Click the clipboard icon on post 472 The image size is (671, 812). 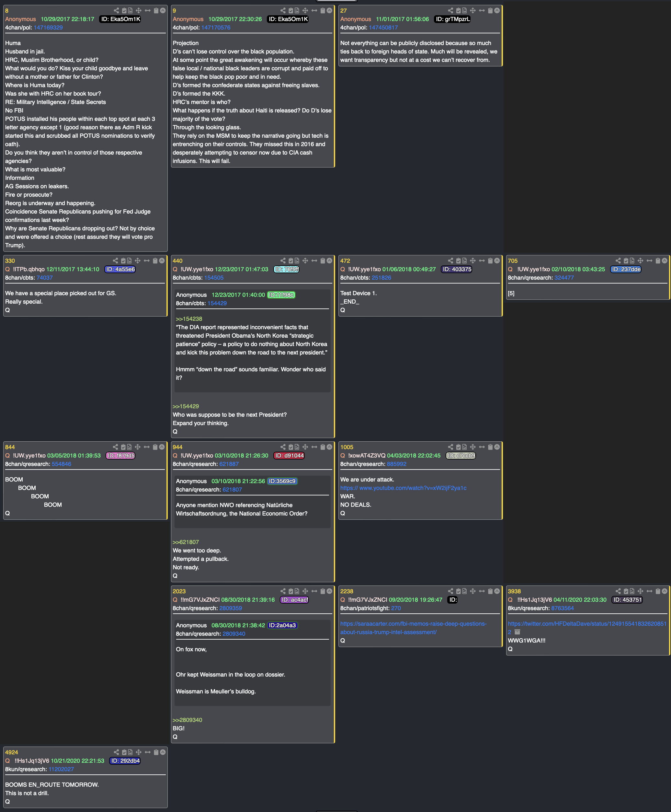tap(490, 261)
